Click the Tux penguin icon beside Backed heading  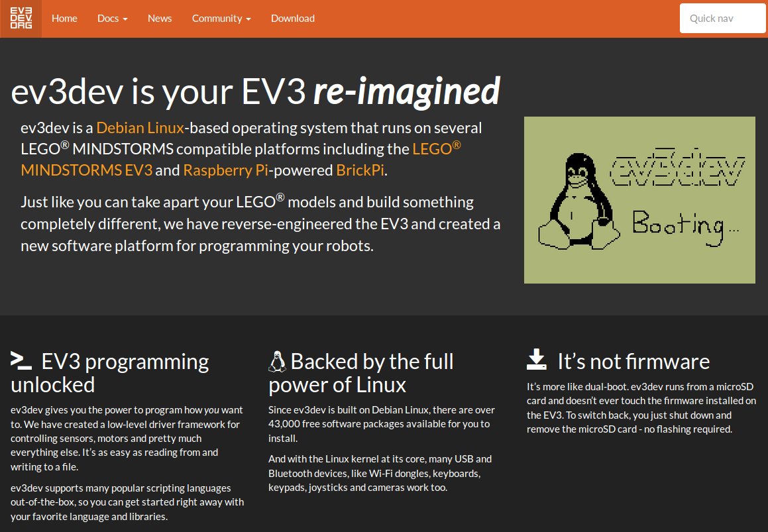pos(277,361)
